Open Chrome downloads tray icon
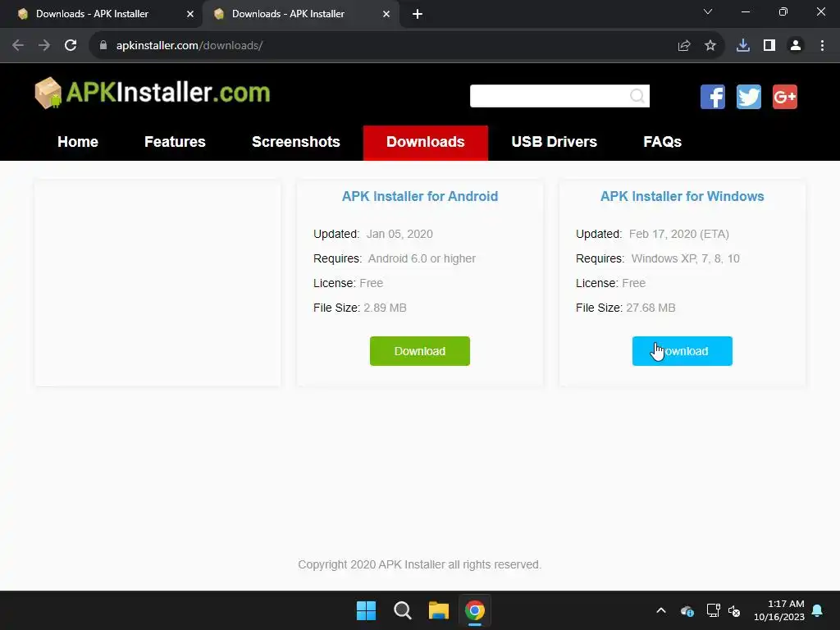 [743, 46]
